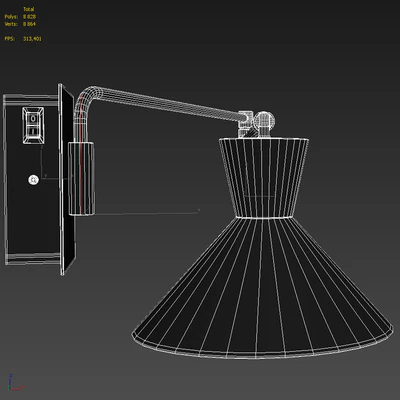Select the ball joint sphere above the shade

coord(264,121)
